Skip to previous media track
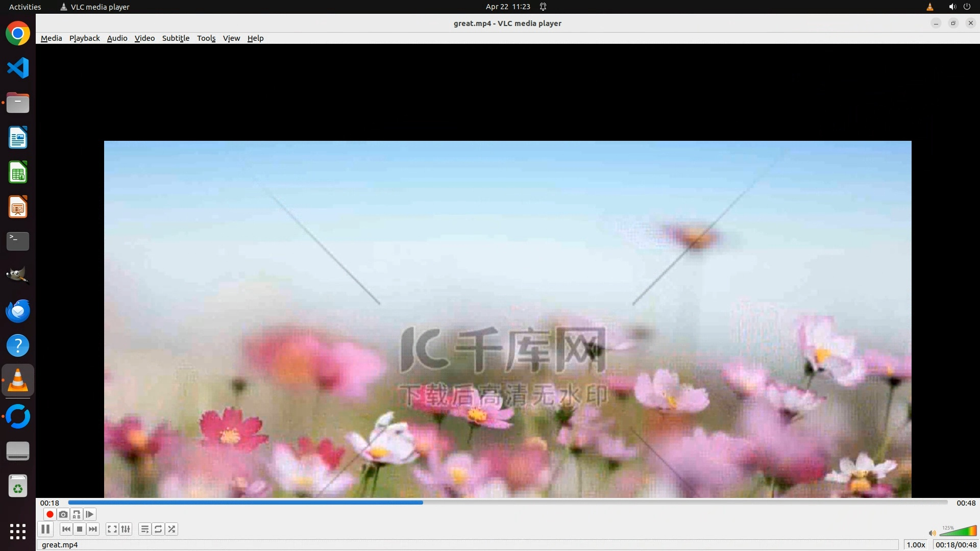980x551 pixels. (66, 529)
